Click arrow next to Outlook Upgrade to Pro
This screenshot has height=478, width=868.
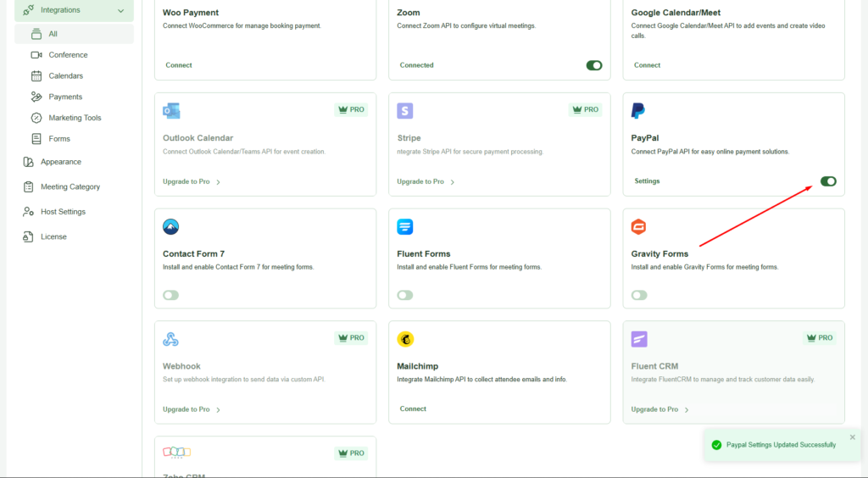218,182
